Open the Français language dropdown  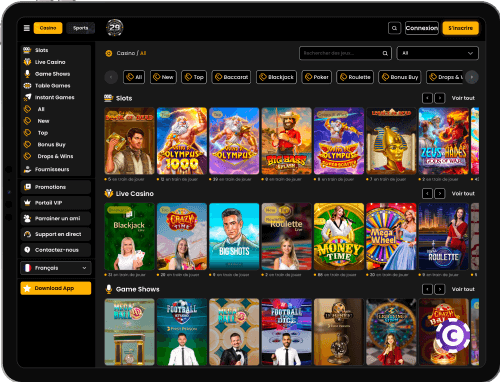point(56,268)
